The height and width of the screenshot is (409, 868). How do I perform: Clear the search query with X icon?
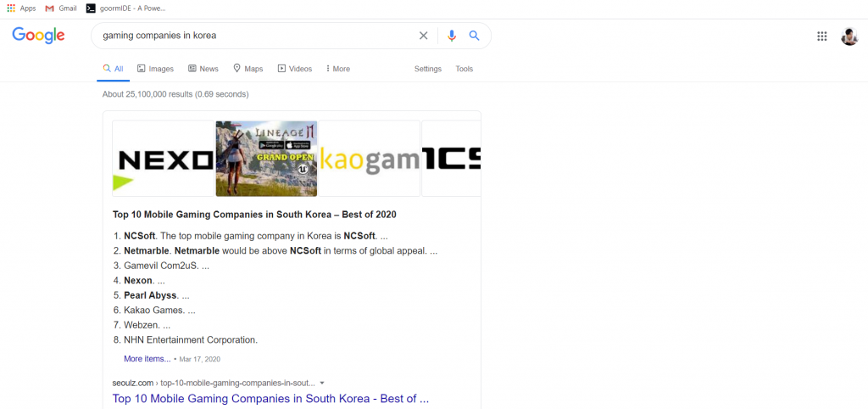click(424, 36)
